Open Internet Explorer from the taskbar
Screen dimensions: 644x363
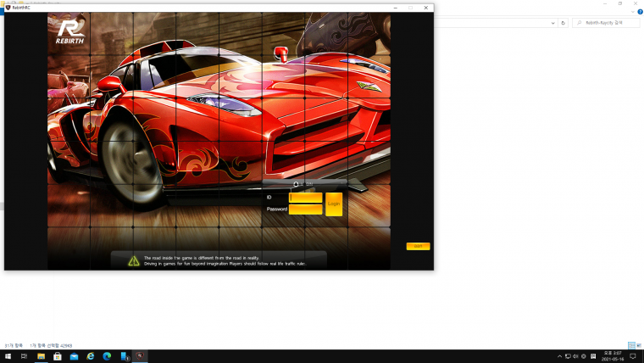point(91,356)
